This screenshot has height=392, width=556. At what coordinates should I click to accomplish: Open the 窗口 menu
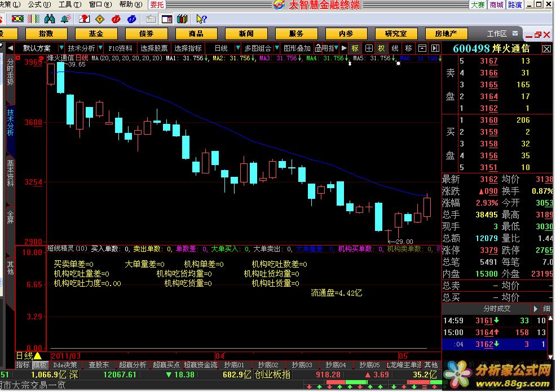tap(100, 5)
